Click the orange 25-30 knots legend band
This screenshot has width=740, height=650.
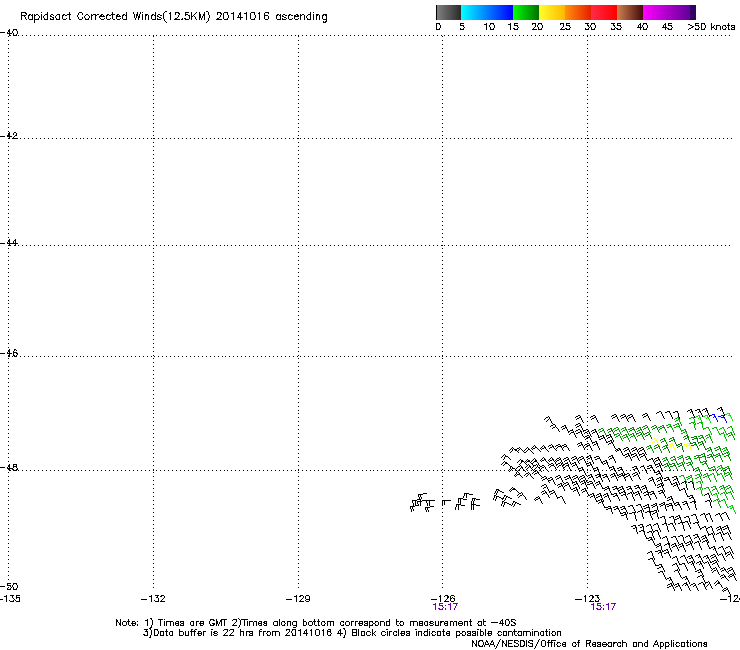[578, 12]
